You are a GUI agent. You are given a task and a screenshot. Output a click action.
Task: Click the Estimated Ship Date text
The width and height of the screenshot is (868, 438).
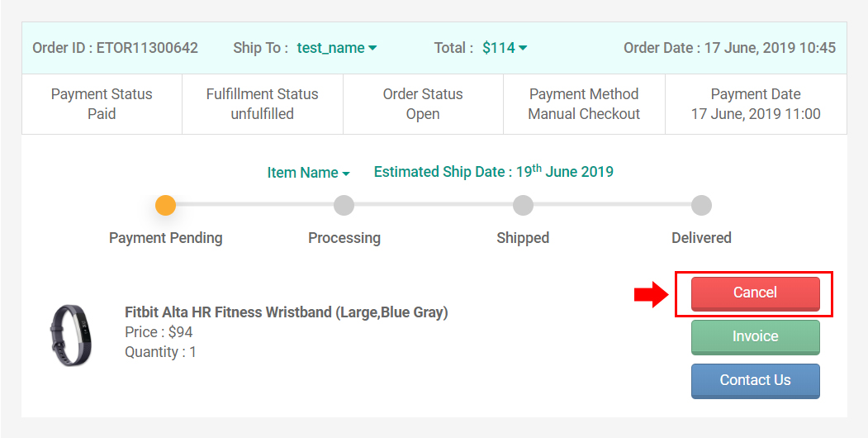(493, 172)
